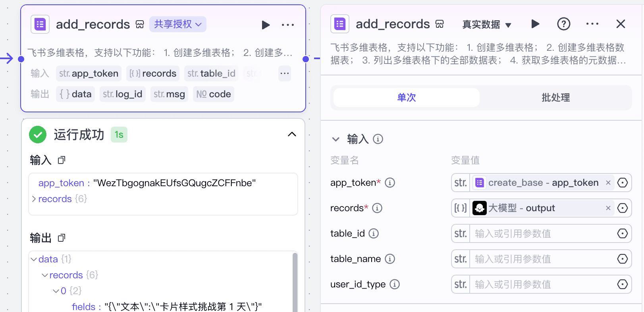Click the right output connection port of node

coord(306,59)
